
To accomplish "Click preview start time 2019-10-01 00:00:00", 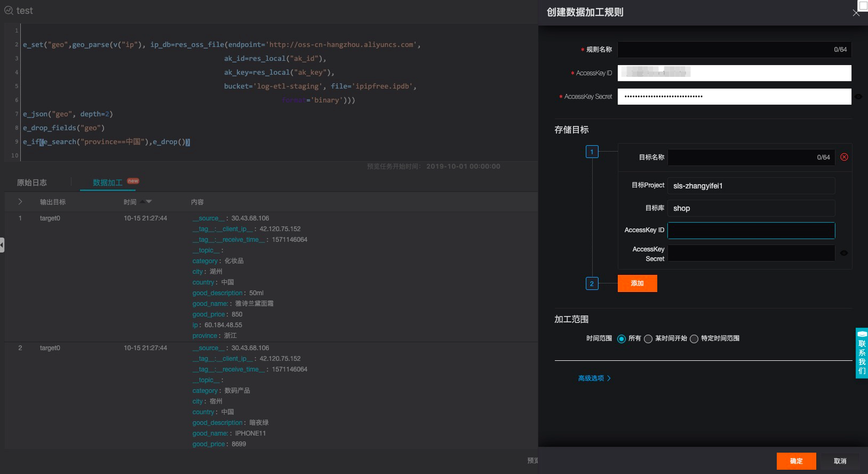I will click(x=463, y=167).
